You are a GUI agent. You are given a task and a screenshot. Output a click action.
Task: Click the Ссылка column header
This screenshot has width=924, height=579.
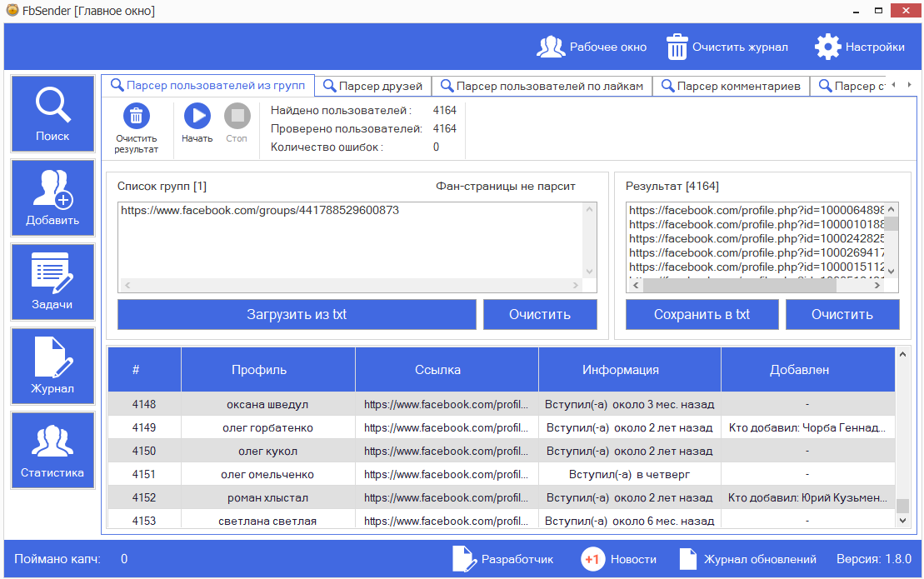(447, 370)
